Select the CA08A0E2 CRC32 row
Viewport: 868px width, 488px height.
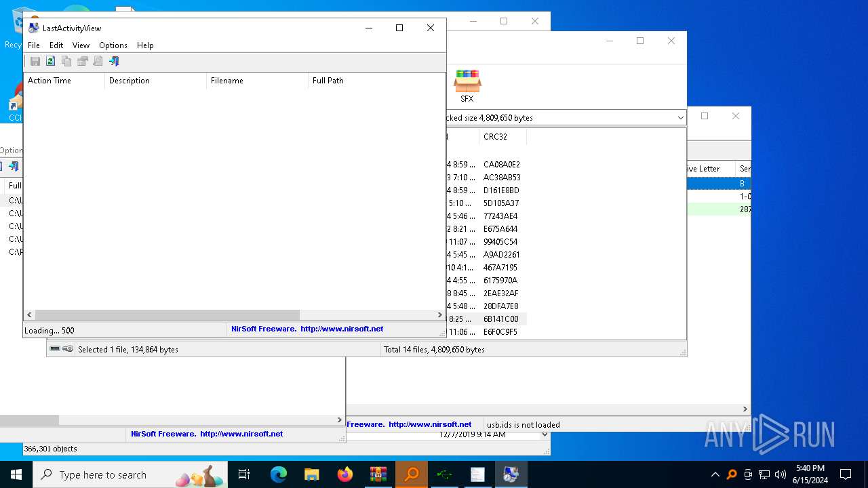coord(501,165)
